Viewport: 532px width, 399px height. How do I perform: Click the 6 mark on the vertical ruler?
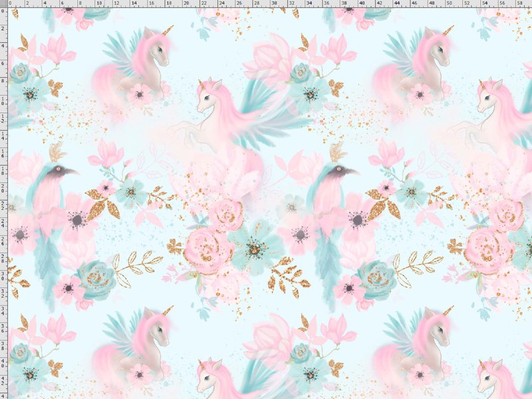click(3, 63)
